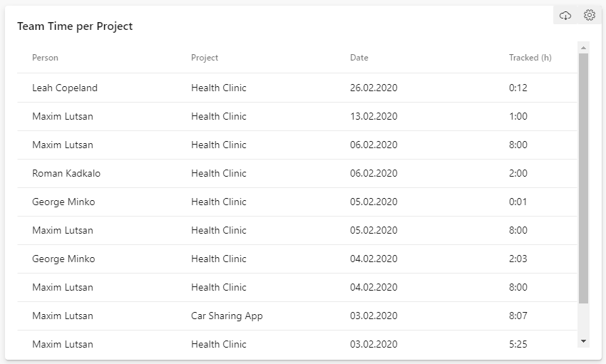Sort by the Person column header

tap(45, 58)
